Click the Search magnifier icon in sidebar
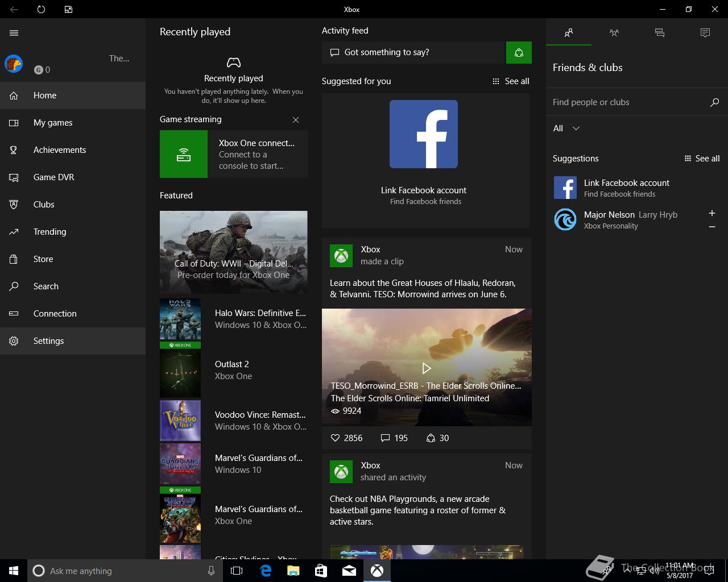728x582 pixels. pyautogui.click(x=14, y=286)
